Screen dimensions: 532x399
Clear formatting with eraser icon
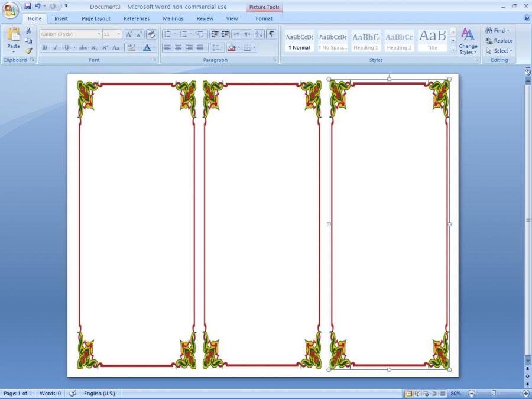[152, 34]
